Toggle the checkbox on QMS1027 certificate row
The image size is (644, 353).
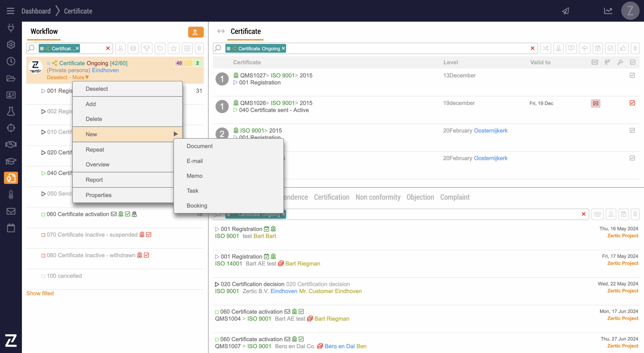pyautogui.click(x=632, y=75)
